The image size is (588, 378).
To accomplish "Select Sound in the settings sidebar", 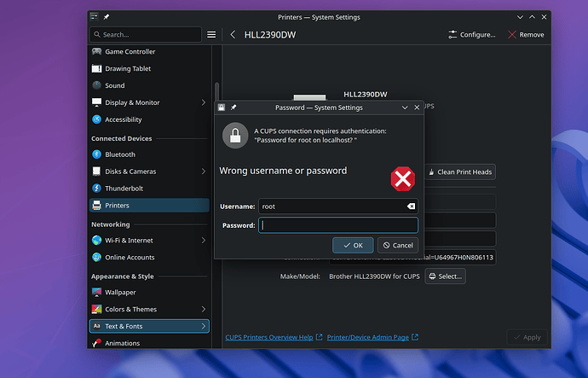I will pos(114,85).
